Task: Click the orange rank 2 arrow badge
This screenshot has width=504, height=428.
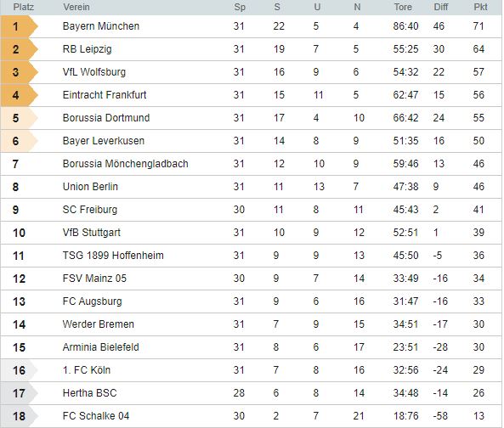Action: 20,49
